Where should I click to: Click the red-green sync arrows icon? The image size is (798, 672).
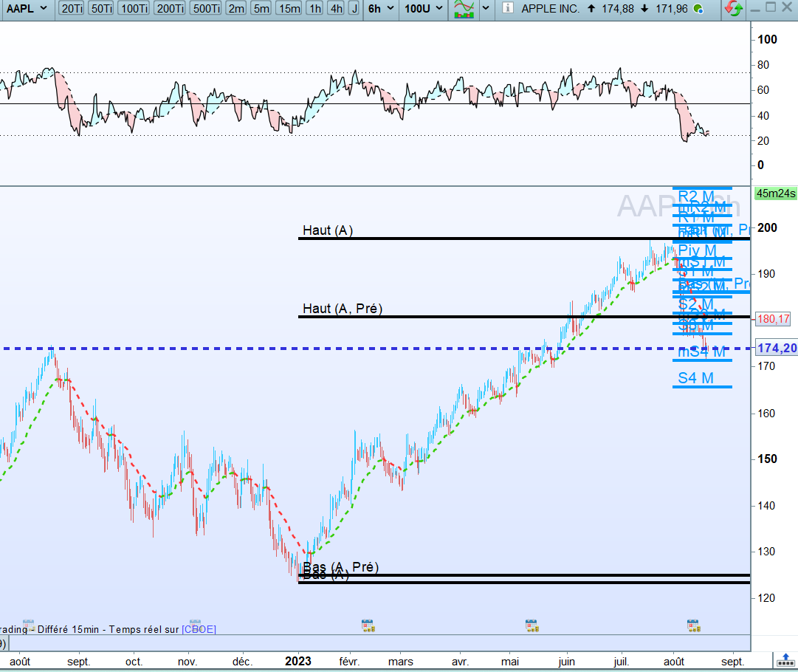[733, 9]
